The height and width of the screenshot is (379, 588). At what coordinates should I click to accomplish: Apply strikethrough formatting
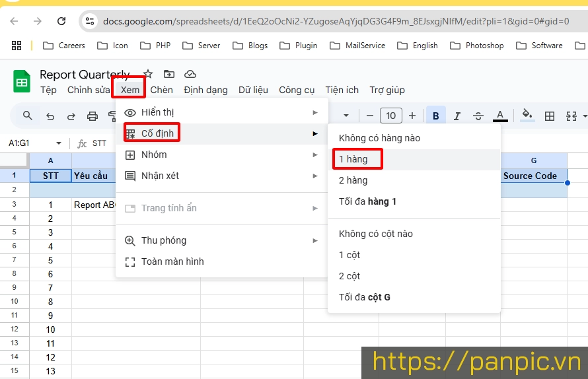(x=478, y=116)
